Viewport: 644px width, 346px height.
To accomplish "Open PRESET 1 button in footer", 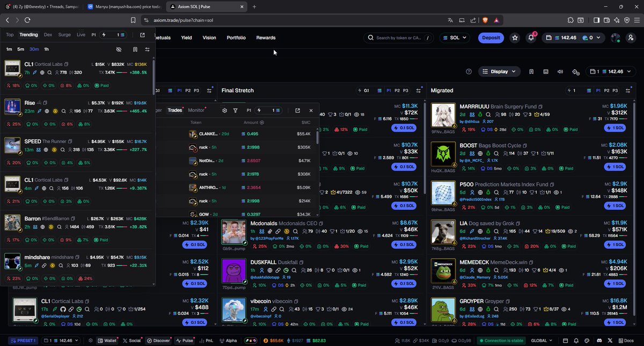I will (x=23, y=341).
